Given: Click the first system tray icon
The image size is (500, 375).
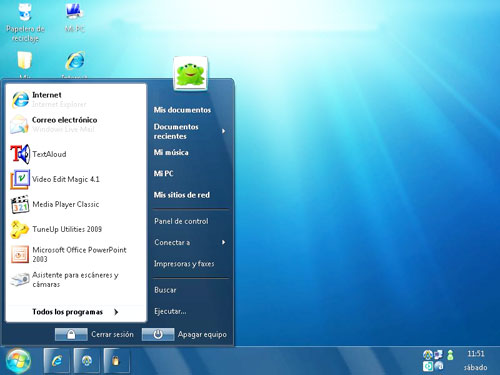Looking at the screenshot, I should tap(428, 355).
